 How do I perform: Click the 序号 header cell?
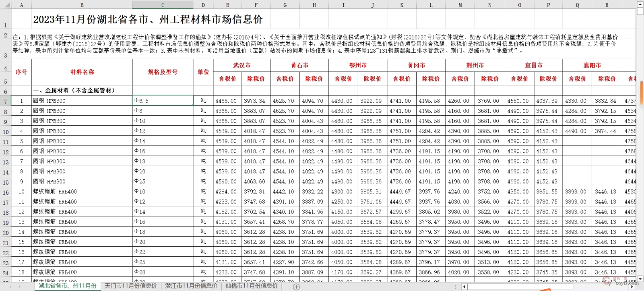click(21, 72)
